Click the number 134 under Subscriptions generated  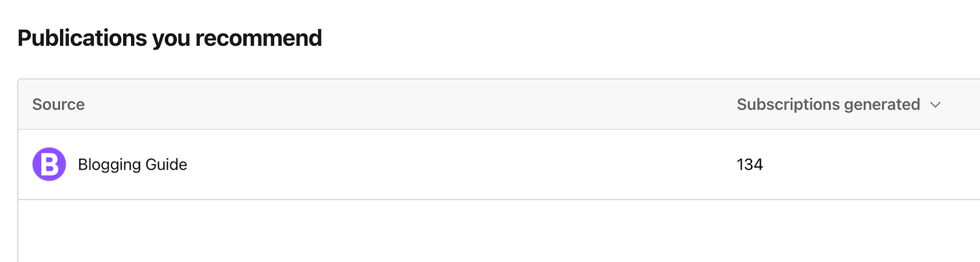(x=750, y=165)
